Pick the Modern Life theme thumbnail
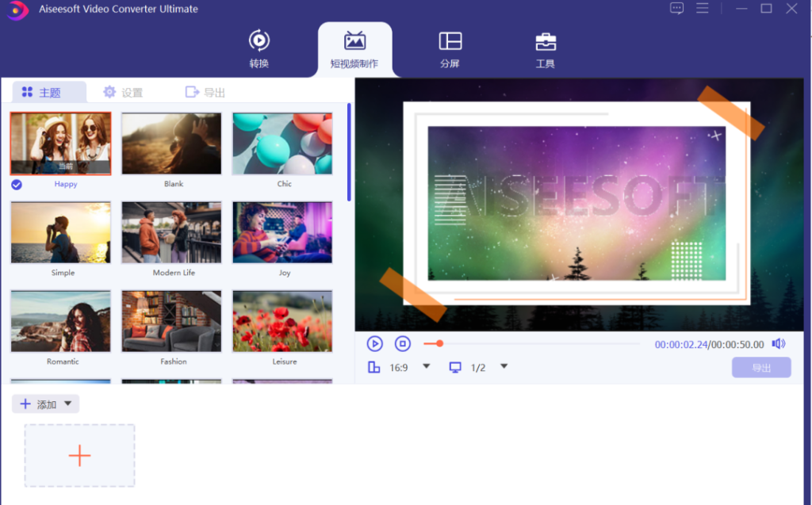Viewport: 812px width, 505px height. coord(171,232)
